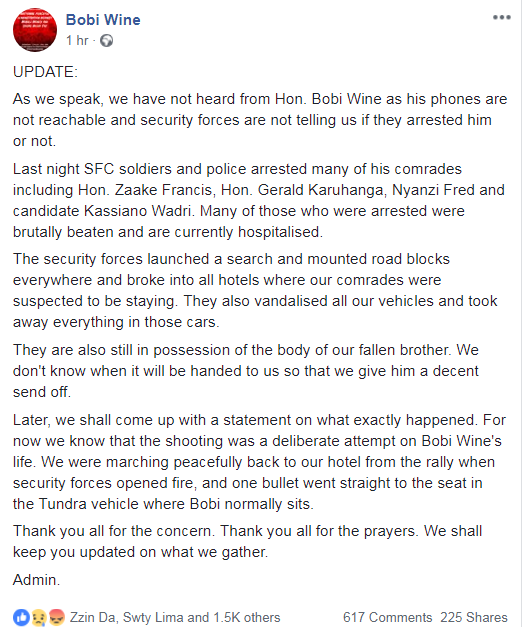Click the Admin signature line
The width and height of the screenshot is (522, 627).
coord(36,580)
